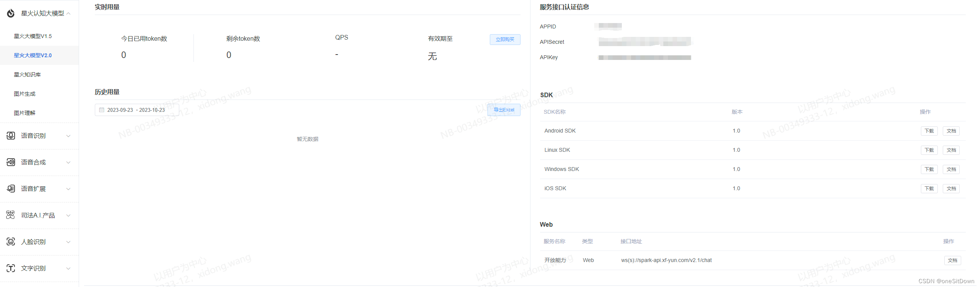Click the 语音扩展 voice extension icon
The width and height of the screenshot is (980, 287).
click(11, 189)
